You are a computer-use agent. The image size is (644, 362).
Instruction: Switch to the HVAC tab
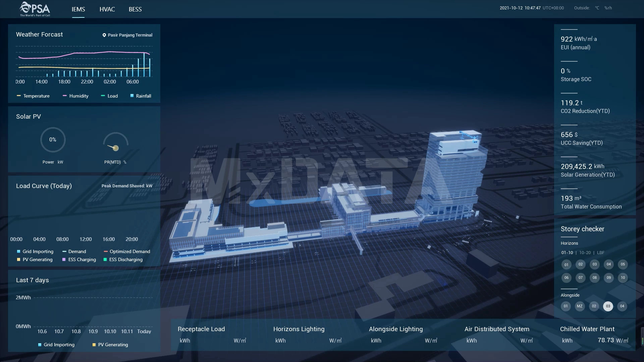(x=107, y=9)
